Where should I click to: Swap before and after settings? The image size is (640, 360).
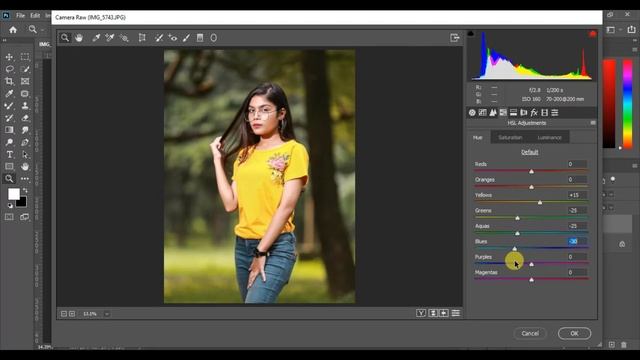pos(433,313)
